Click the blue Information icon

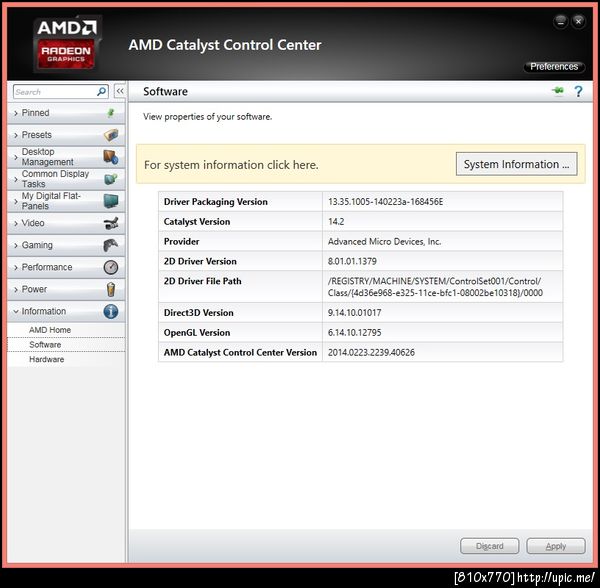(111, 311)
